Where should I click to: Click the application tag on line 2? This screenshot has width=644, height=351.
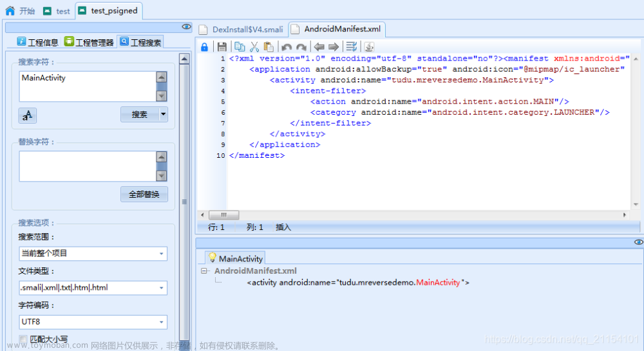(x=437, y=70)
